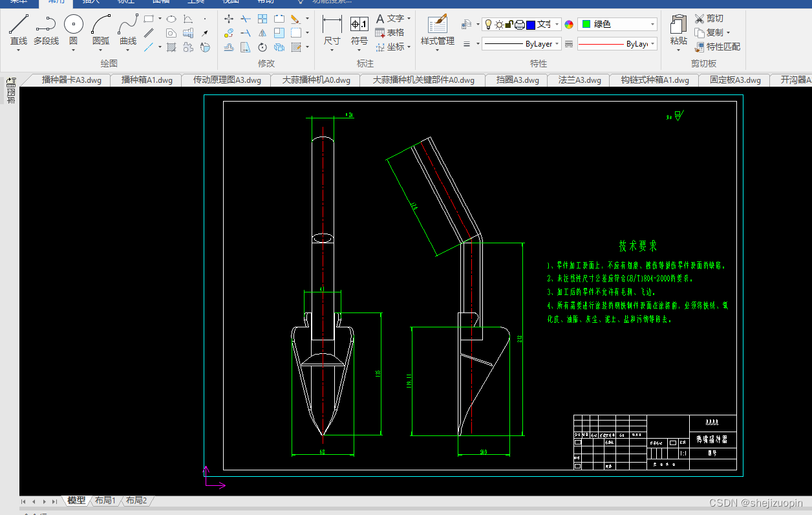Image resolution: width=812 pixels, height=515 pixels.
Task: Click the Rotate tool icon
Action: [x=262, y=47]
